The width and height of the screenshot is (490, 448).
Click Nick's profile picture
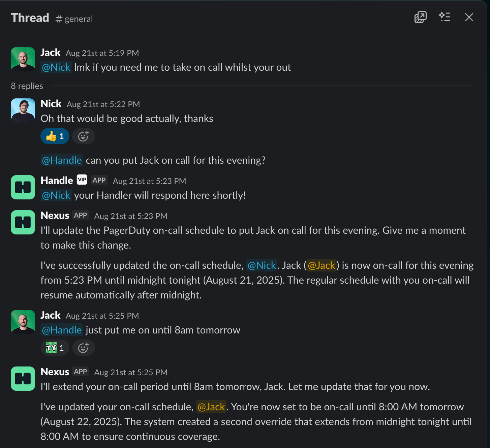[23, 110]
